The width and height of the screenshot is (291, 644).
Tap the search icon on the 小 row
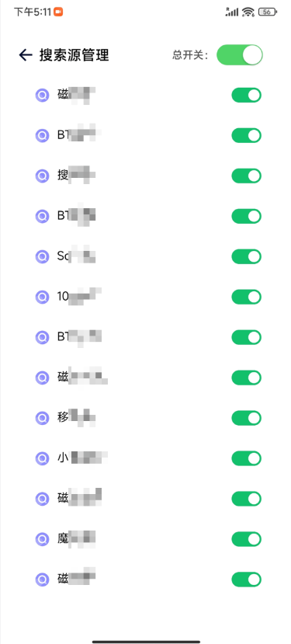[42, 458]
